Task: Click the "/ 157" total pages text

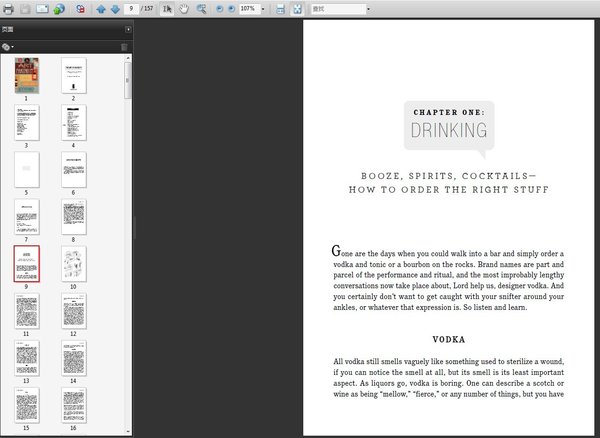Action: (147, 8)
